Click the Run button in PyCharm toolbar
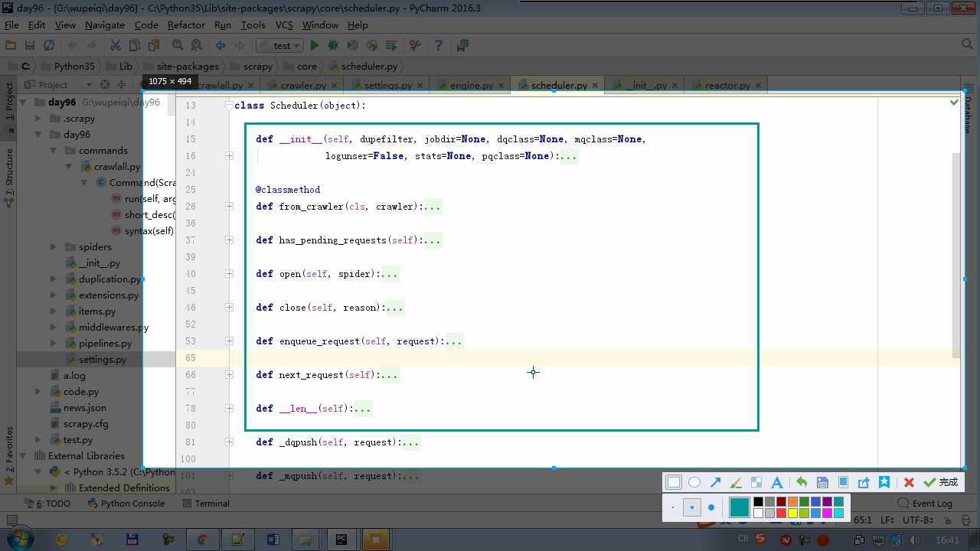 tap(314, 46)
